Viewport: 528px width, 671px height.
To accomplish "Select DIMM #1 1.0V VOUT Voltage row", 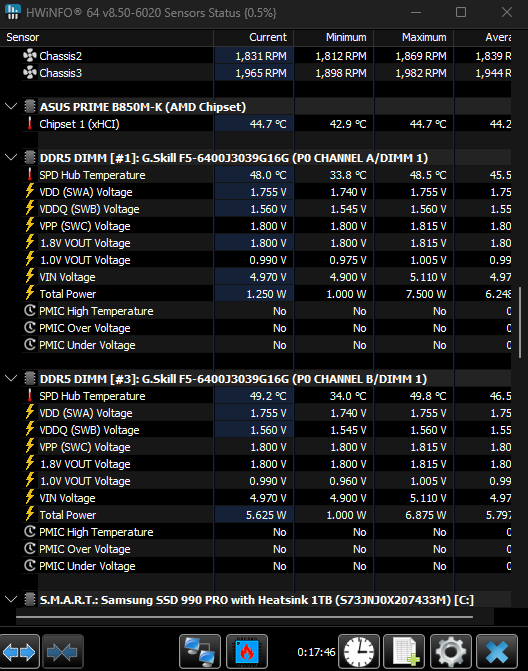I will pos(267,260).
